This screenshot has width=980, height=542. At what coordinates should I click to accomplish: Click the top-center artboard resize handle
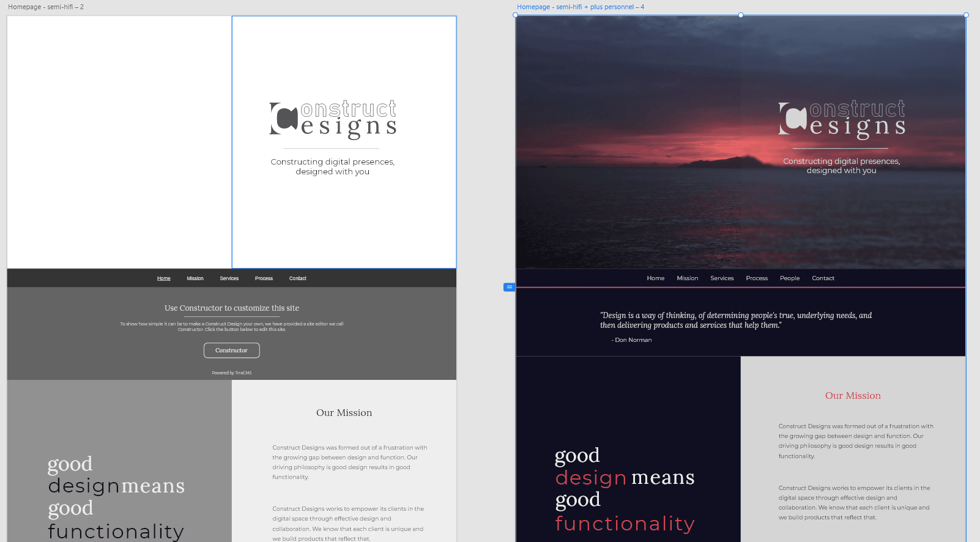pos(741,15)
